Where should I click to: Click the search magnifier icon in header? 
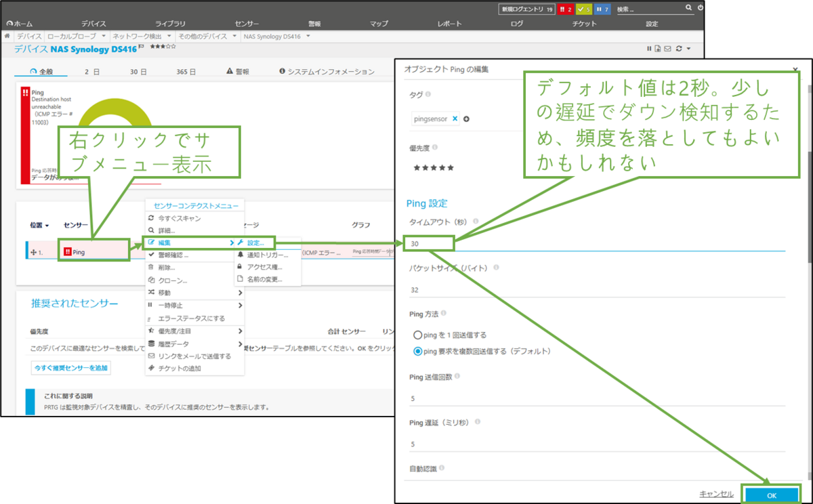(x=689, y=8)
